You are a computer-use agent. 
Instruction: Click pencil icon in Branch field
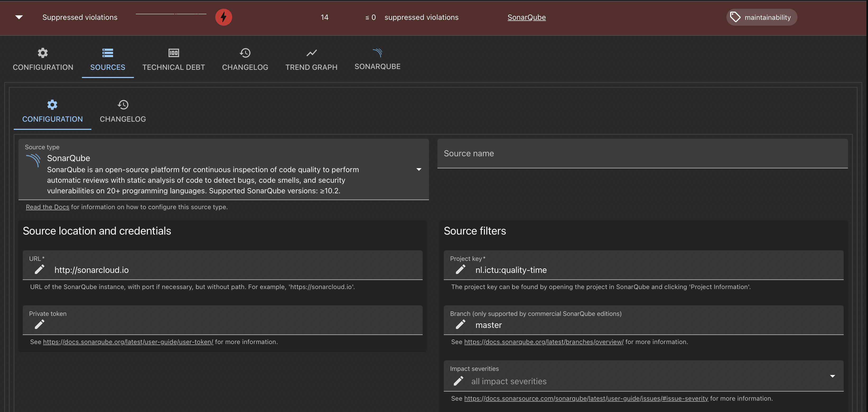click(x=461, y=324)
